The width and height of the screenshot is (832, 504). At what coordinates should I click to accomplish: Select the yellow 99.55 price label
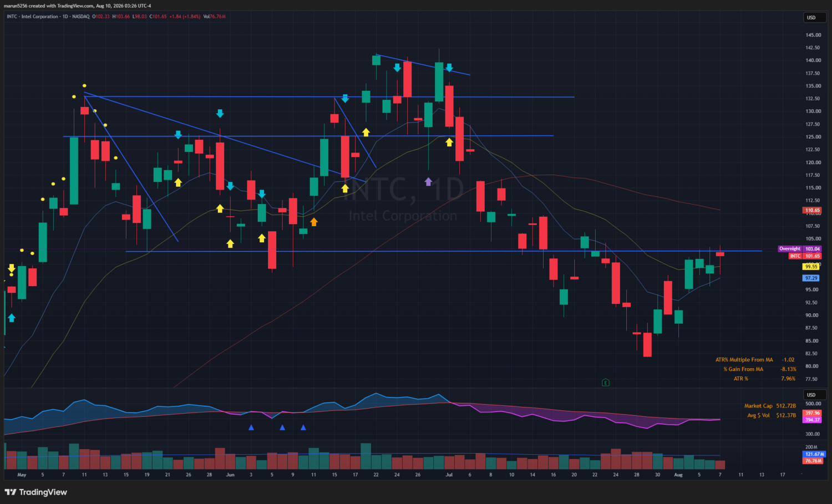[x=811, y=267]
